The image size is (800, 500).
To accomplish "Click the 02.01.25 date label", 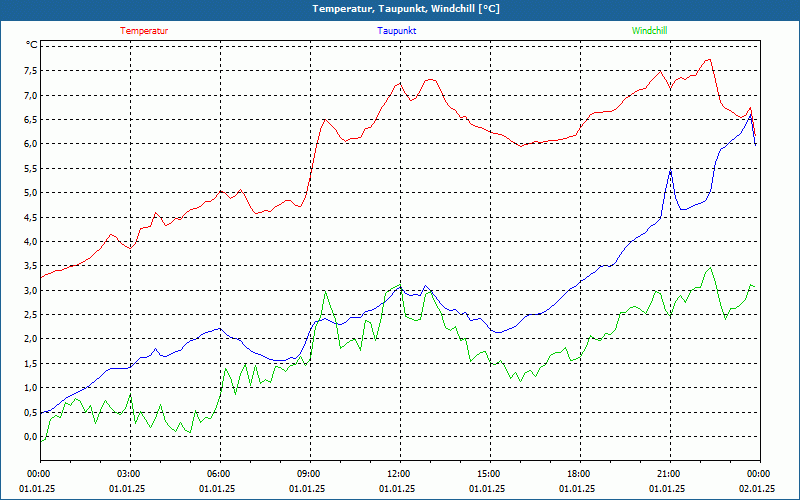I will point(757,488).
